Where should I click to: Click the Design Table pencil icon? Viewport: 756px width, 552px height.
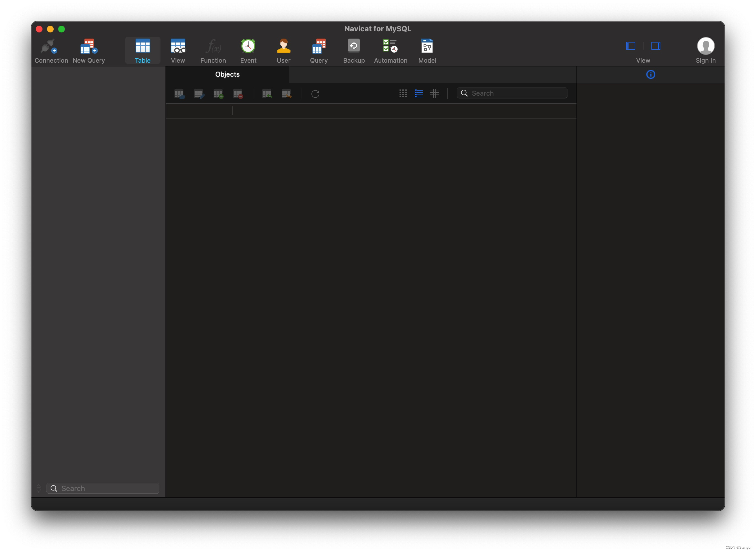point(199,94)
